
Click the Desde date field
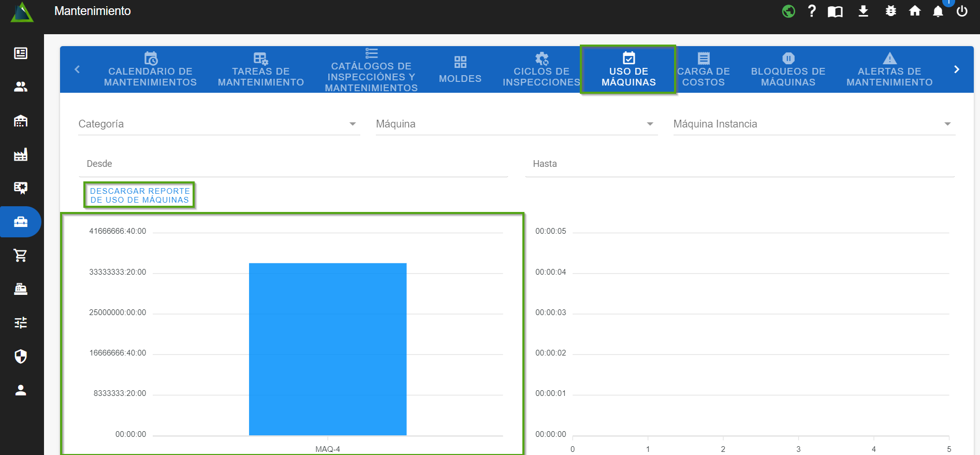coord(293,164)
